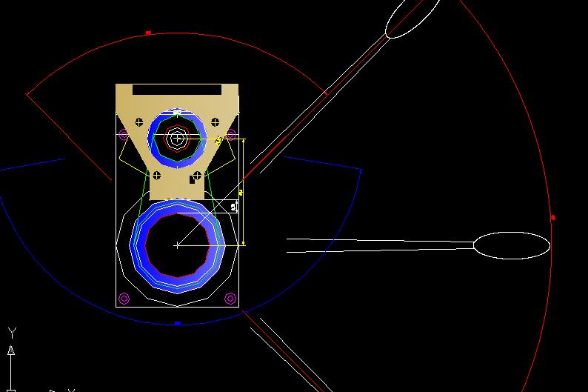The image size is (588, 392).
Task: Select the horizontal white ellipse on the right
Action: pyautogui.click(x=511, y=245)
